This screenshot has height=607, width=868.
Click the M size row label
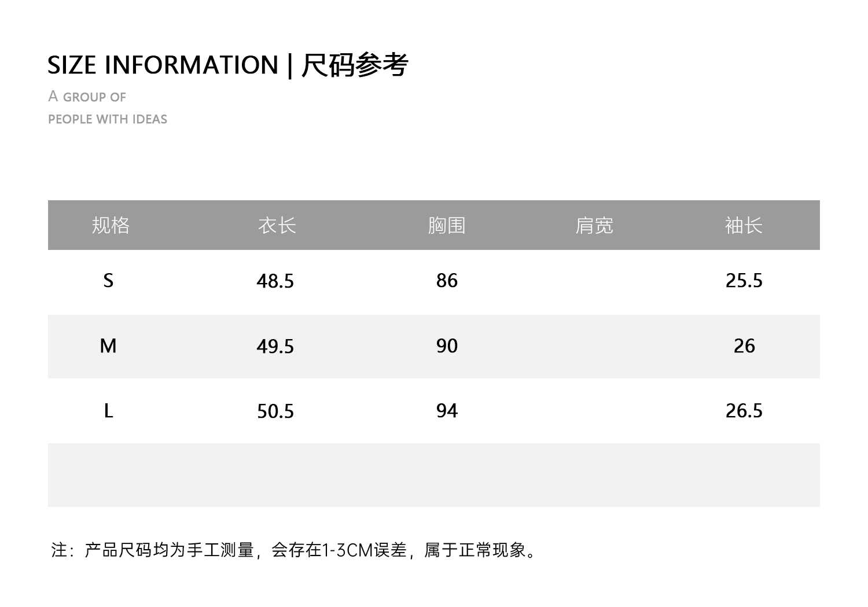108,346
